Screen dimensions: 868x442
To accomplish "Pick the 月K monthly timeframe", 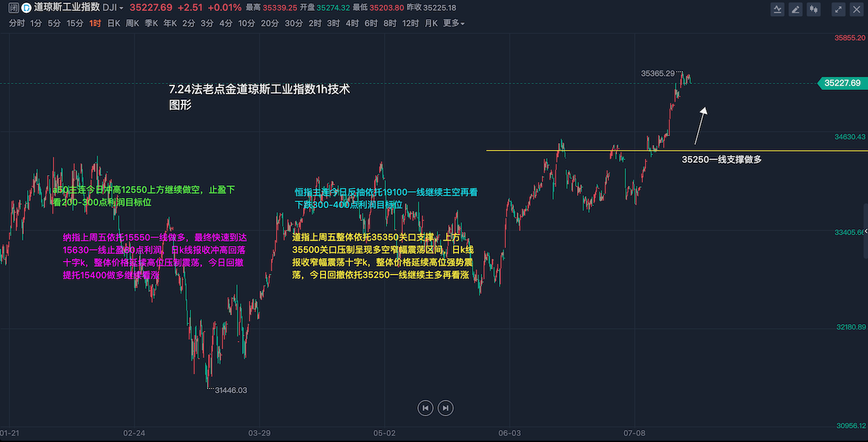I will pyautogui.click(x=431, y=23).
